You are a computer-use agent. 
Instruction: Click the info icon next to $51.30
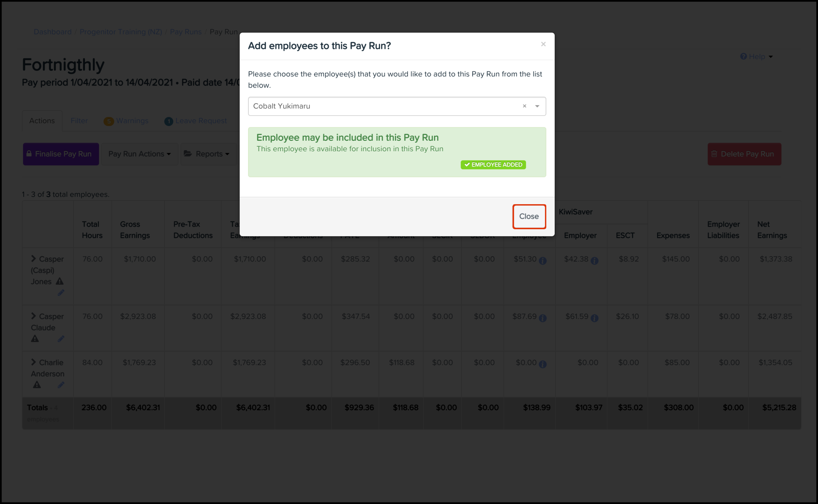click(543, 261)
